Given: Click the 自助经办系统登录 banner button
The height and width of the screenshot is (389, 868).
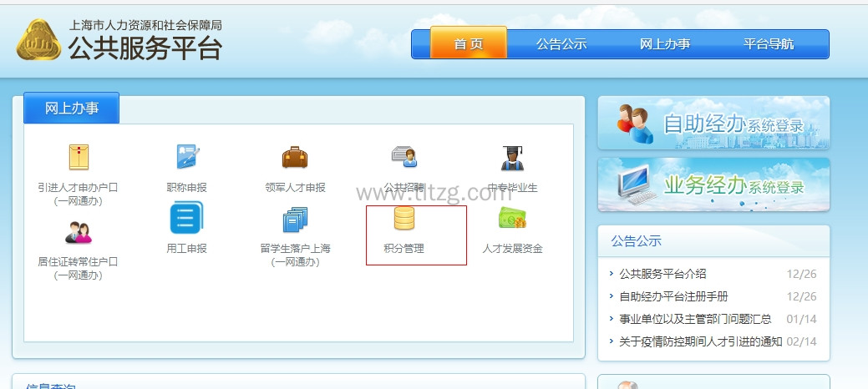Looking at the screenshot, I should click(713, 124).
